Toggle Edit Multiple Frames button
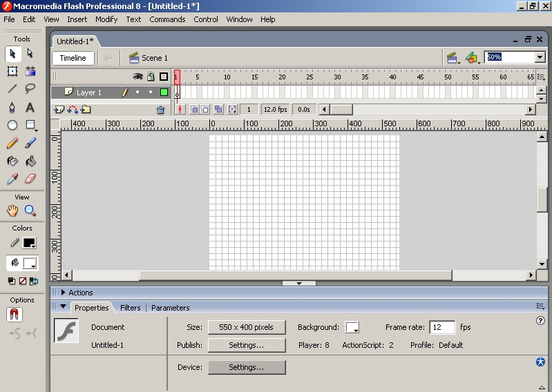 tap(218, 109)
